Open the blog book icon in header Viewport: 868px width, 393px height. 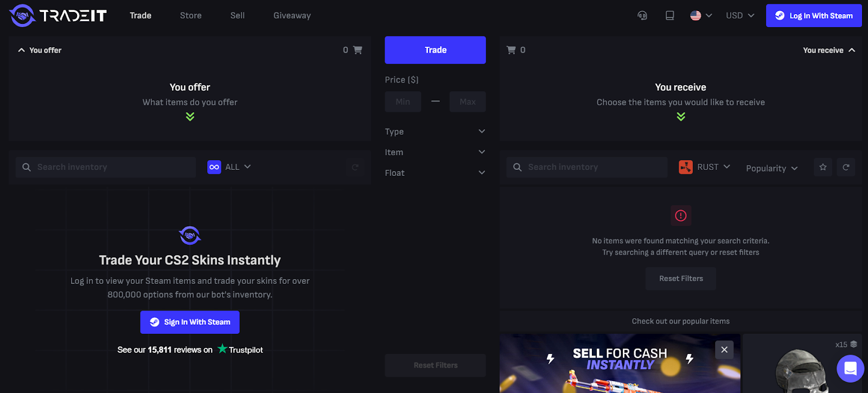[670, 16]
